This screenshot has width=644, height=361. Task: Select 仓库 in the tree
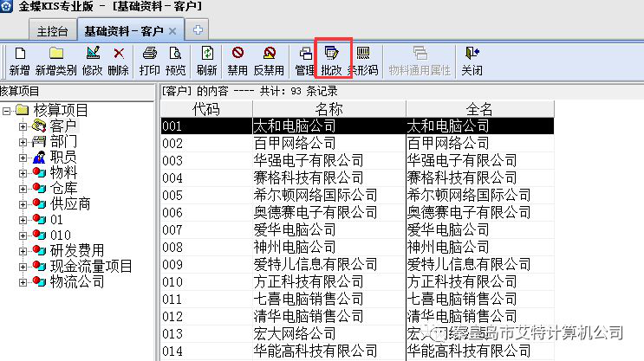pos(63,189)
